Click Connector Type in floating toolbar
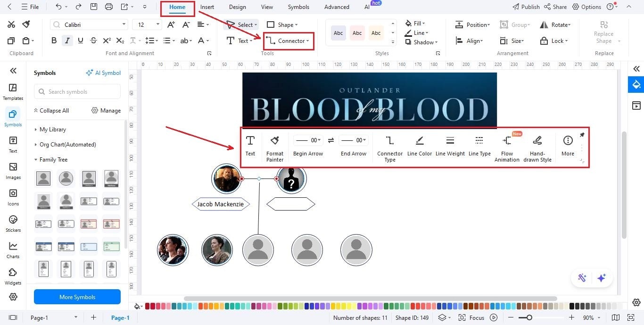 point(390,148)
